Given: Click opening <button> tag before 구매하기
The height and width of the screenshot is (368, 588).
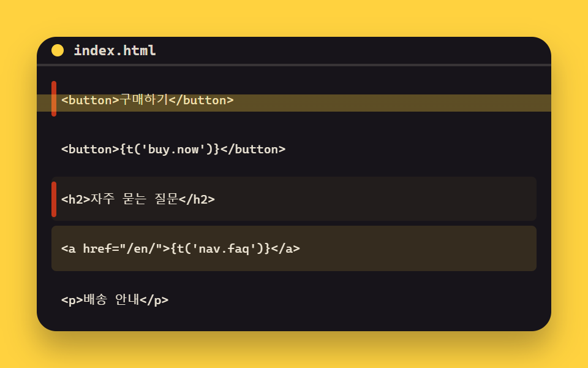Looking at the screenshot, I should click(x=91, y=100).
